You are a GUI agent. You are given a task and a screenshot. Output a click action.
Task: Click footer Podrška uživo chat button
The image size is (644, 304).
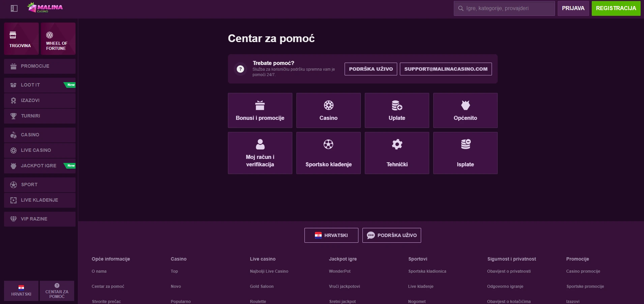coord(392,235)
